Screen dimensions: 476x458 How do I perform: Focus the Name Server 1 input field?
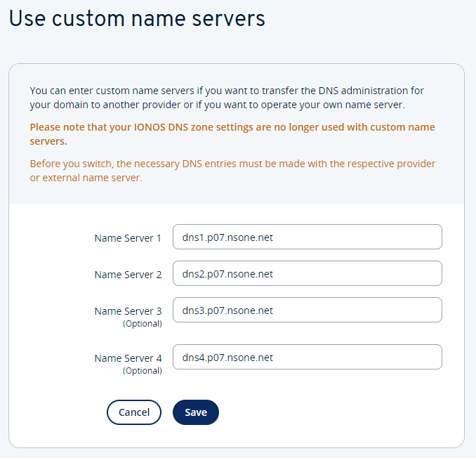pos(308,237)
